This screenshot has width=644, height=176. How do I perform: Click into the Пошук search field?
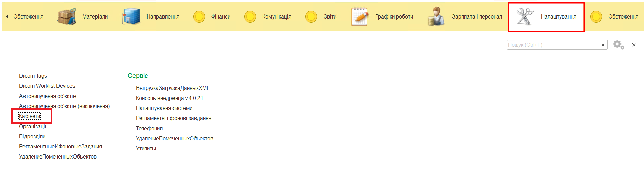(x=552, y=45)
